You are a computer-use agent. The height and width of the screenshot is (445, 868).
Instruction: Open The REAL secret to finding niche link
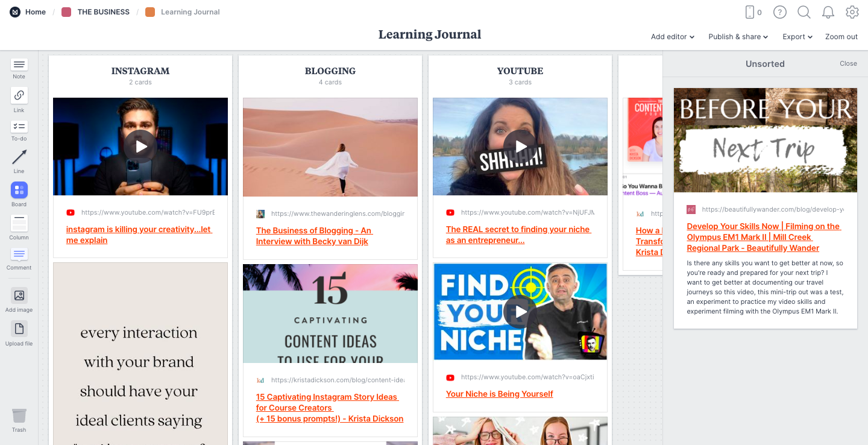coord(518,235)
